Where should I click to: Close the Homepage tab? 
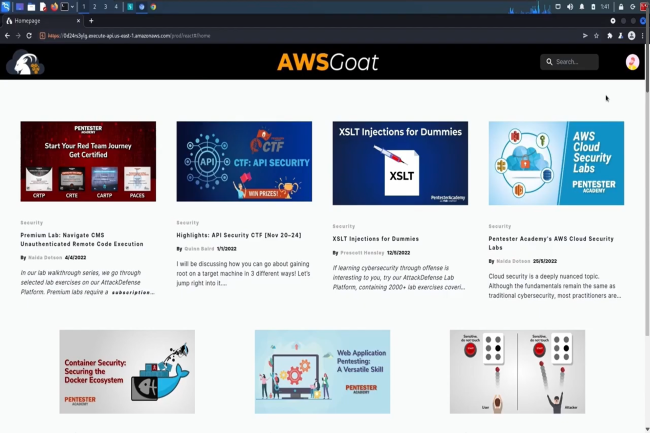pyautogui.click(x=78, y=21)
